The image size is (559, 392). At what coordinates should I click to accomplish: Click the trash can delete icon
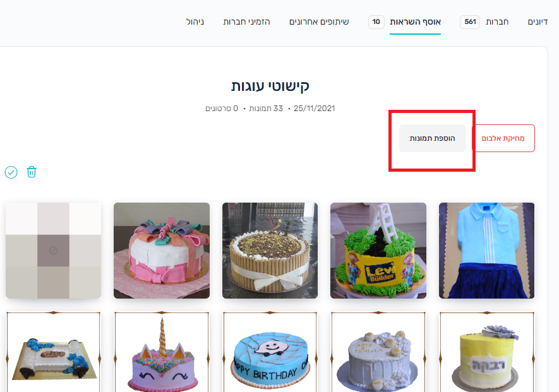coord(32,172)
